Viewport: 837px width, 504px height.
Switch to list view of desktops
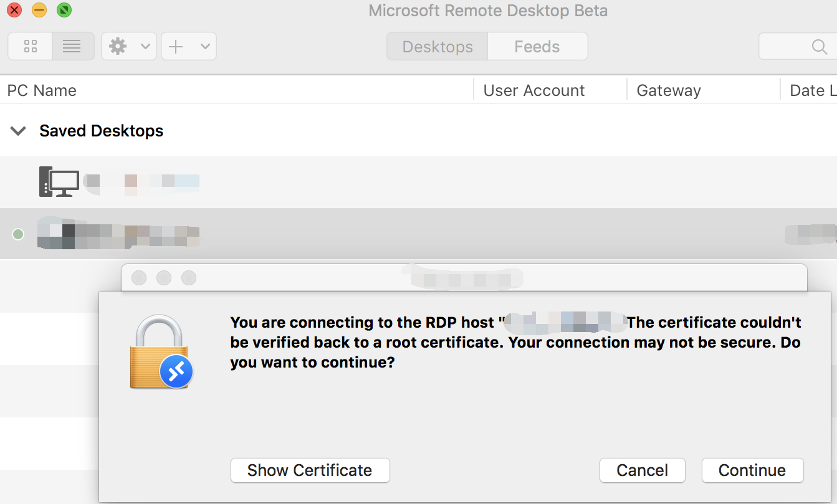(x=72, y=46)
